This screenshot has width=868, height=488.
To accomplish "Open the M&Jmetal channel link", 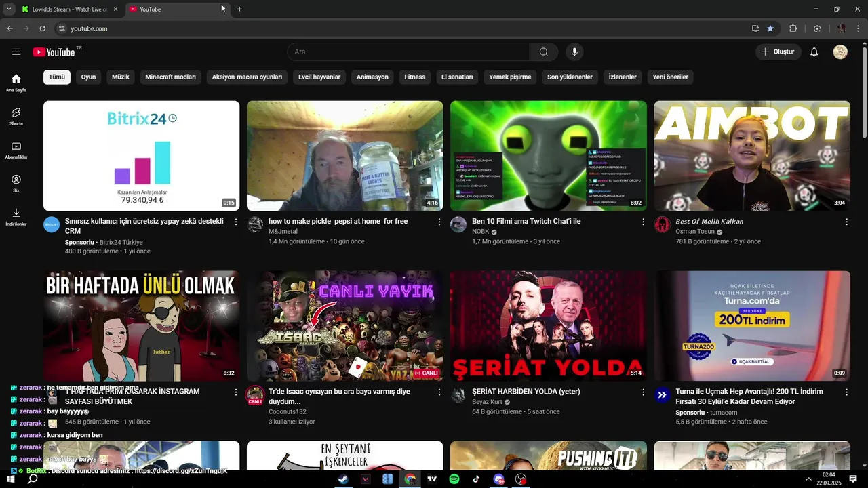I will coord(283,232).
